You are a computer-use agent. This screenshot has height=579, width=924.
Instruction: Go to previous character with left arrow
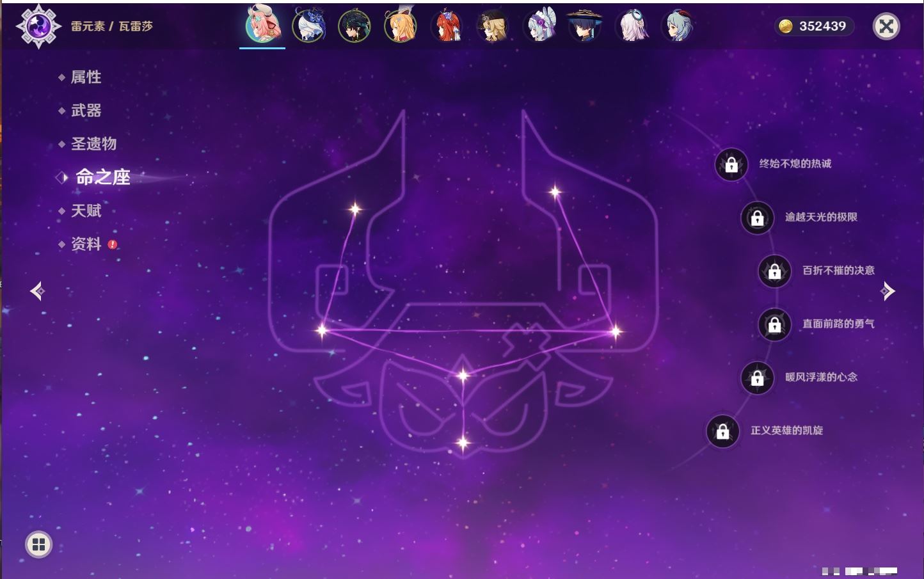(37, 291)
